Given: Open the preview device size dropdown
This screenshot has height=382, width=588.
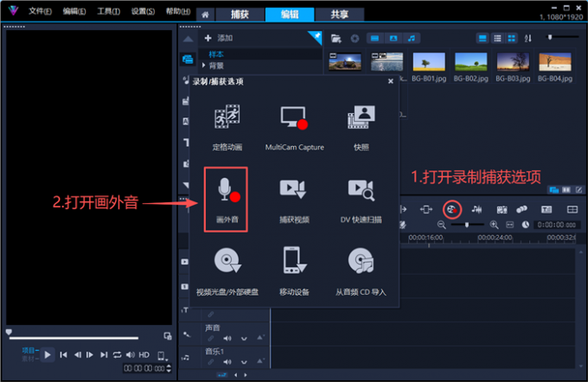Looking at the screenshot, I should pyautogui.click(x=162, y=355).
